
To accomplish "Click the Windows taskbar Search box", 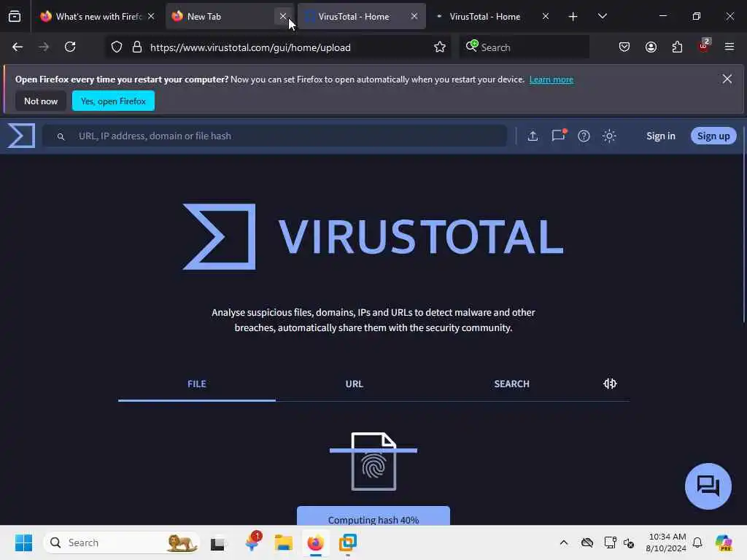I will pos(122,542).
